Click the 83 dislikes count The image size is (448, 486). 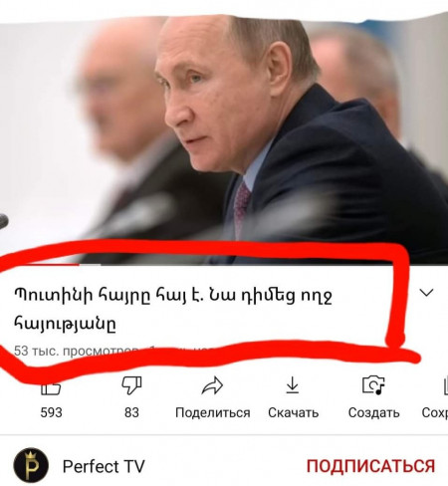[x=131, y=412]
